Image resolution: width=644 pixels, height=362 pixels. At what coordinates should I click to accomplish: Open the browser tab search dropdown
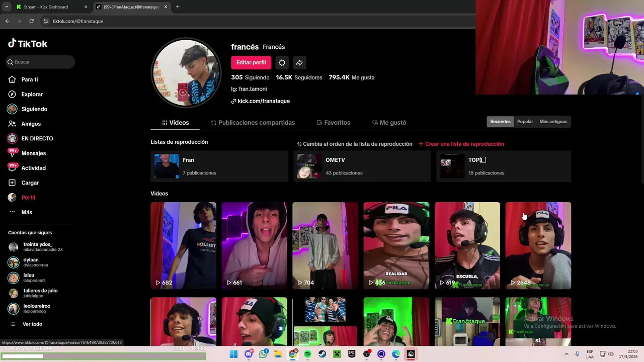tap(6, 7)
